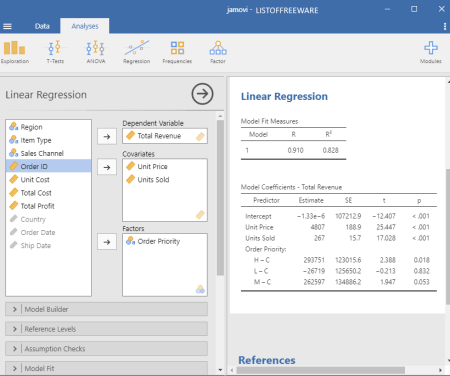Move variable into Factors box

tap(107, 242)
